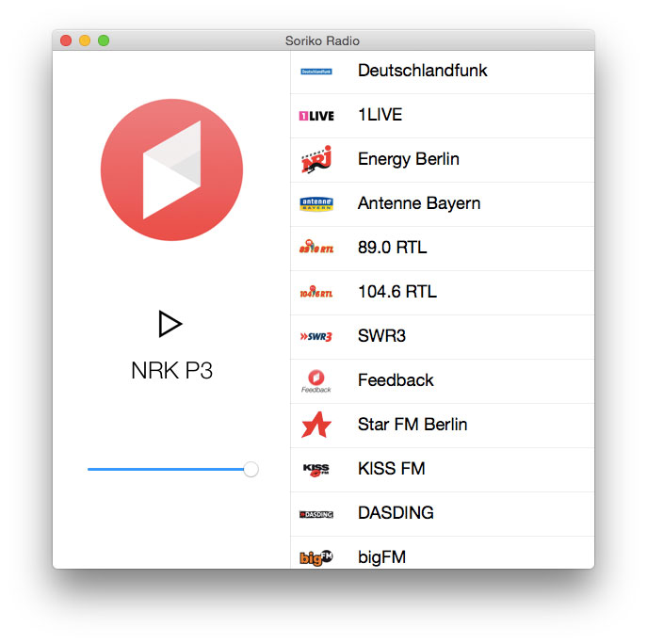Click the 89.0 RTL logo
Screen dimensions: 647x644
316,247
